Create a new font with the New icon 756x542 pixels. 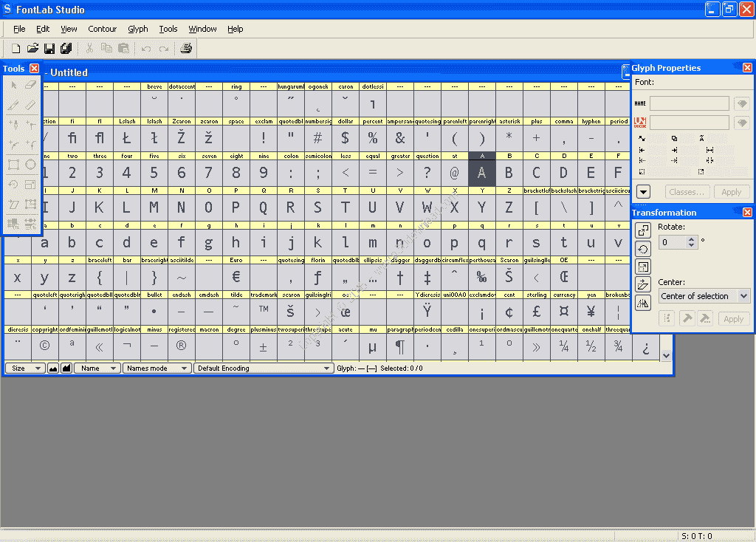point(16,48)
